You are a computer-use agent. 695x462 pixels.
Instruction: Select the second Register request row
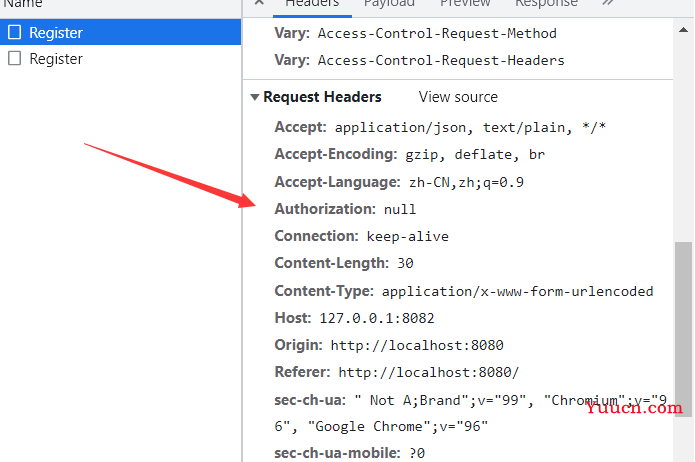tap(121, 59)
